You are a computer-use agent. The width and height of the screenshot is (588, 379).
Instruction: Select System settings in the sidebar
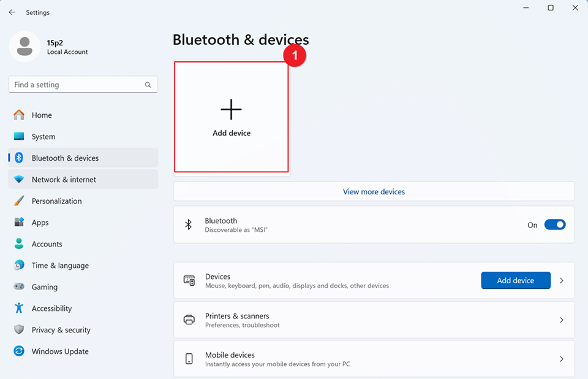pyautogui.click(x=43, y=136)
